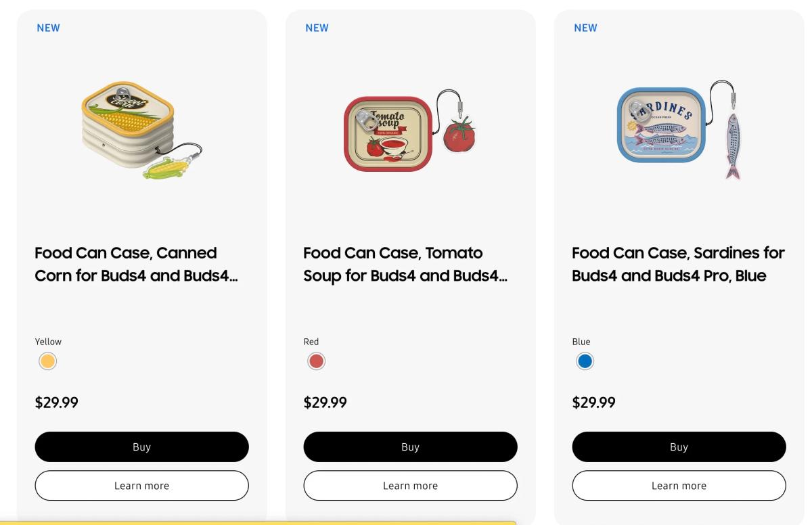Buy the Canned Corn Food Can Case
Image resolution: width=812 pixels, height=525 pixels.
(x=142, y=447)
